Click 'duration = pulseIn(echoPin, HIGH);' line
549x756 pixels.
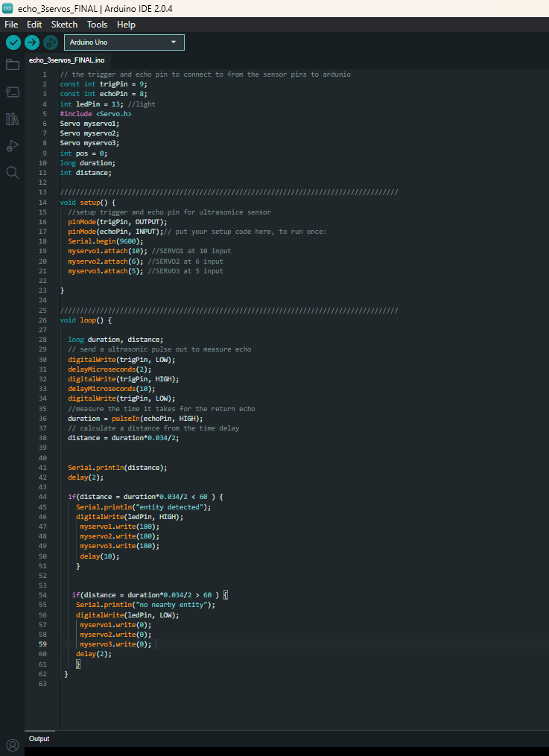[x=136, y=419]
